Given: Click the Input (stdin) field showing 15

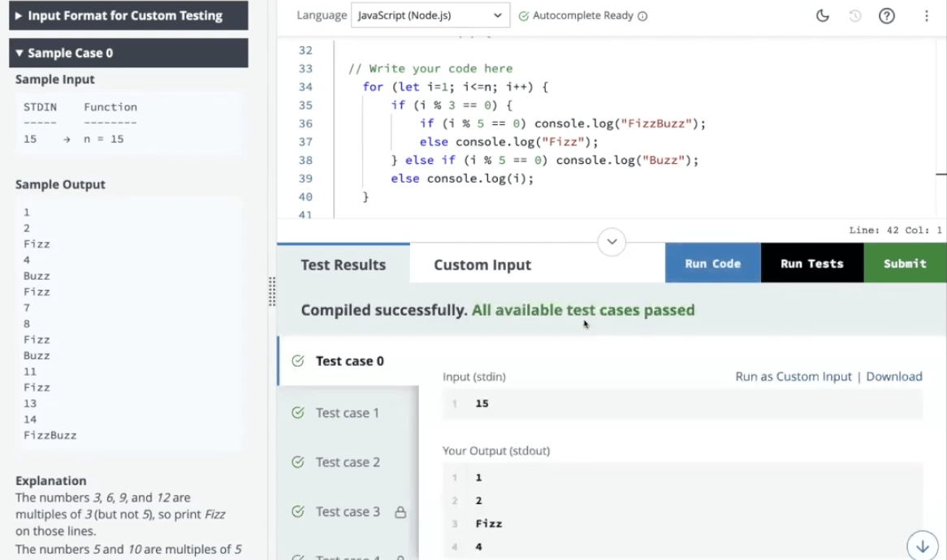Looking at the screenshot, I should pyautogui.click(x=682, y=403).
